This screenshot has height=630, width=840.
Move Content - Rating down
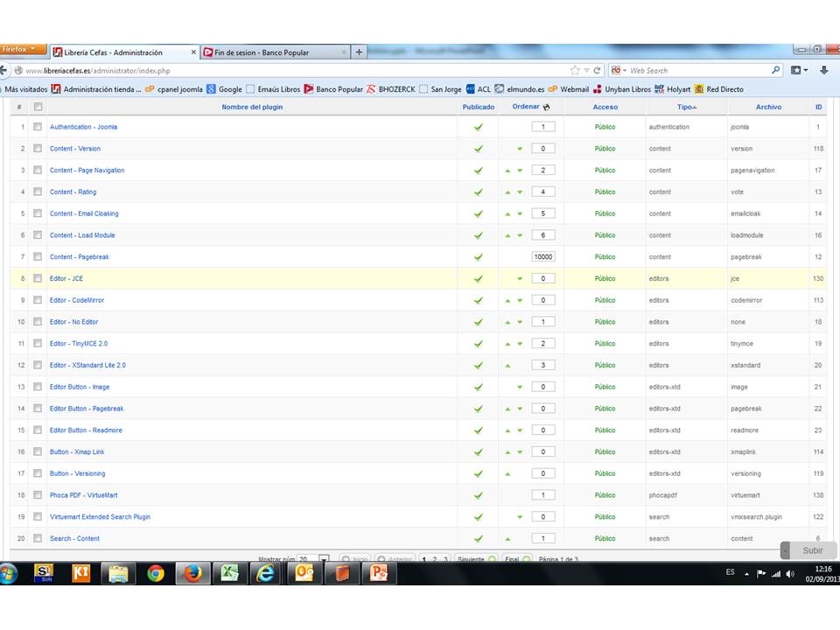coord(520,192)
